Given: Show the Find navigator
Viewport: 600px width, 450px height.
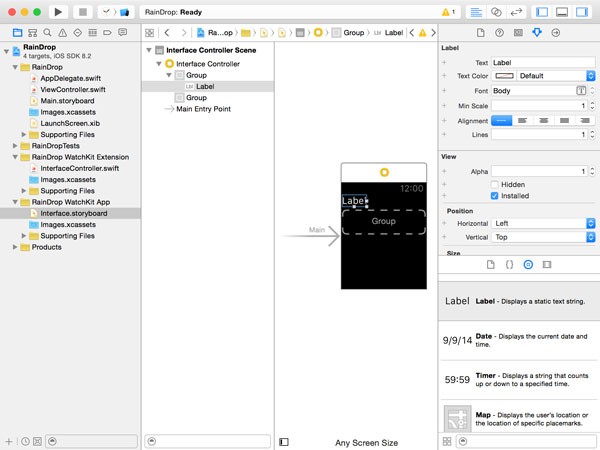Looking at the screenshot, I should [x=47, y=33].
